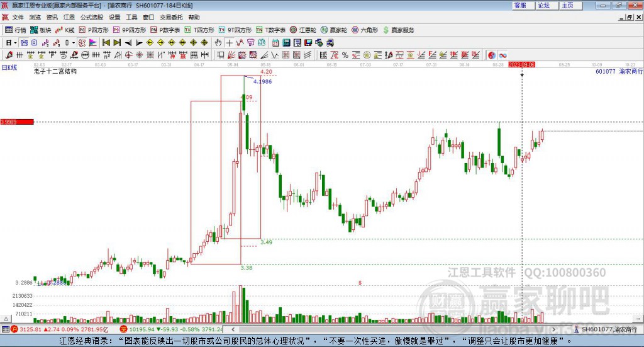Launch the 赢家轮 wheel tool
Screen dimensions: 644x347
(334, 30)
